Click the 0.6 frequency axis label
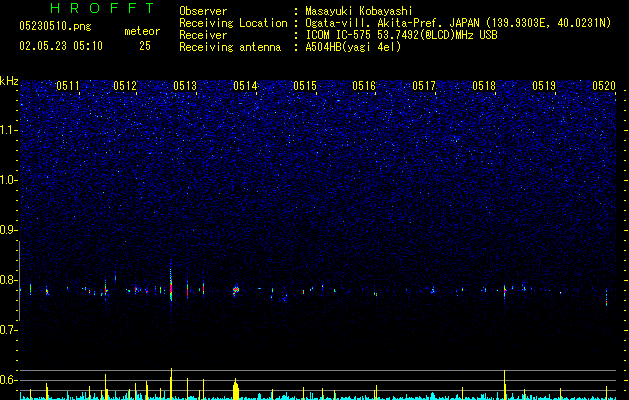Viewport: 629px width, 400px height. [9, 380]
